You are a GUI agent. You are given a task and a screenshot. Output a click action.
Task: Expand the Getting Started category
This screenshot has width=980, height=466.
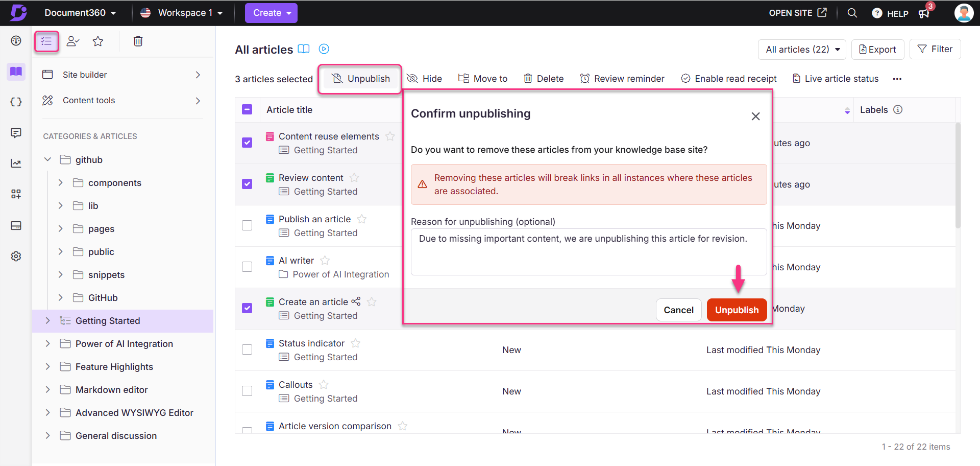pyautogui.click(x=47, y=320)
